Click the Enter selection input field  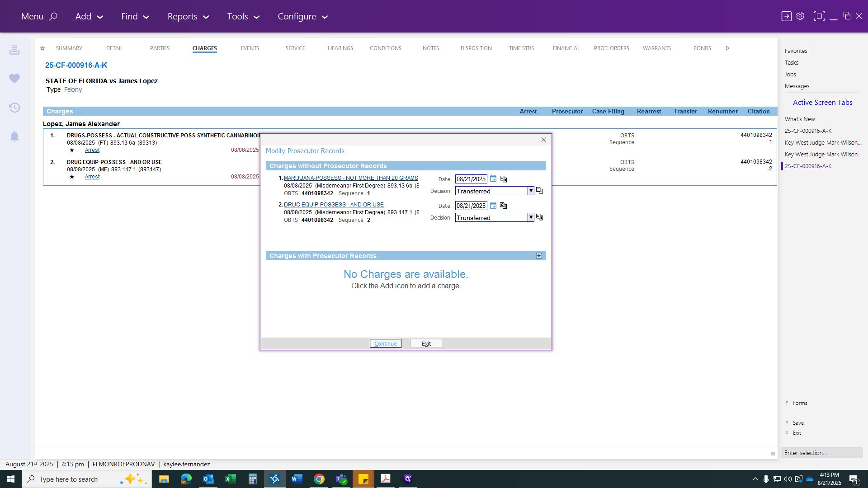click(821, 453)
